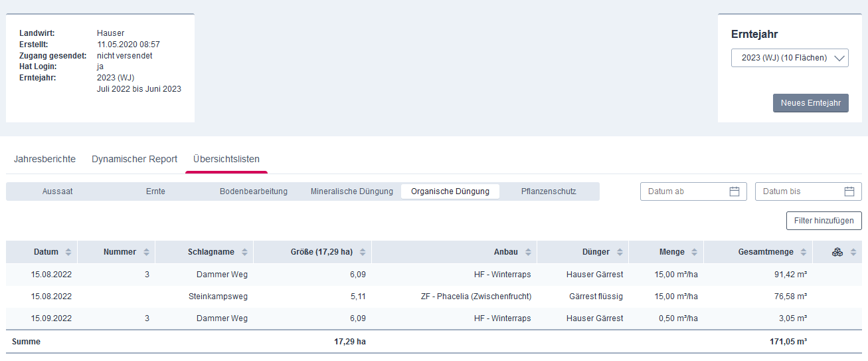
Task: Sort by Schlagname column sort arrows
Action: pos(244,253)
